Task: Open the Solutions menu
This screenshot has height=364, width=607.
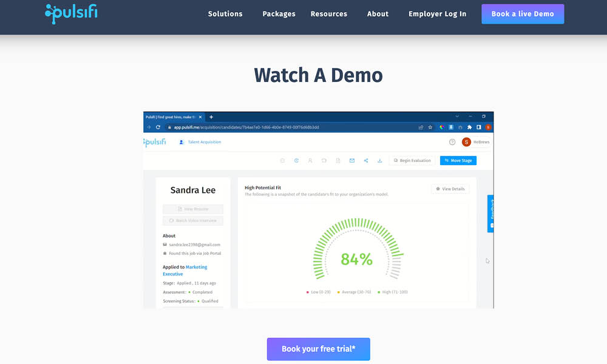Action: (x=225, y=14)
